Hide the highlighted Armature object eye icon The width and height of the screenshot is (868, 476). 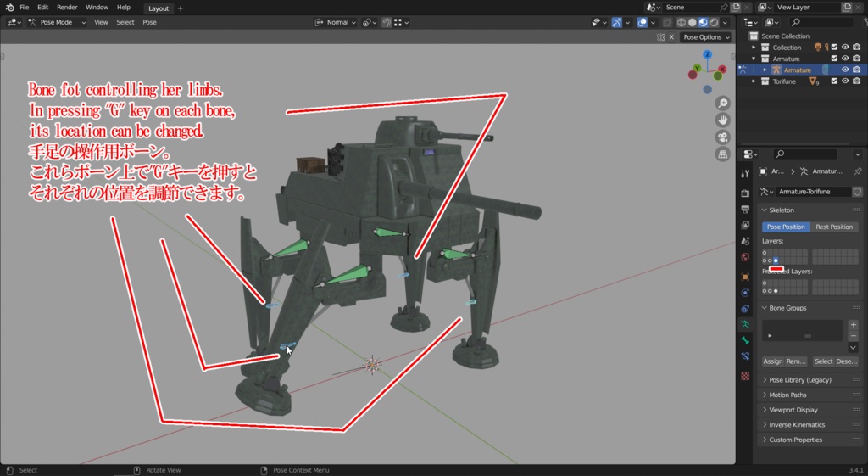(845, 70)
